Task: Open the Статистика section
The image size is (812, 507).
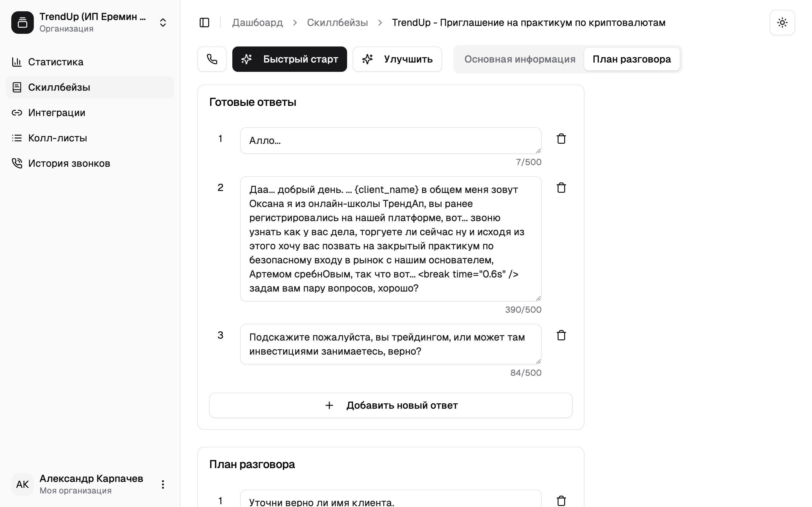Action: tap(56, 62)
